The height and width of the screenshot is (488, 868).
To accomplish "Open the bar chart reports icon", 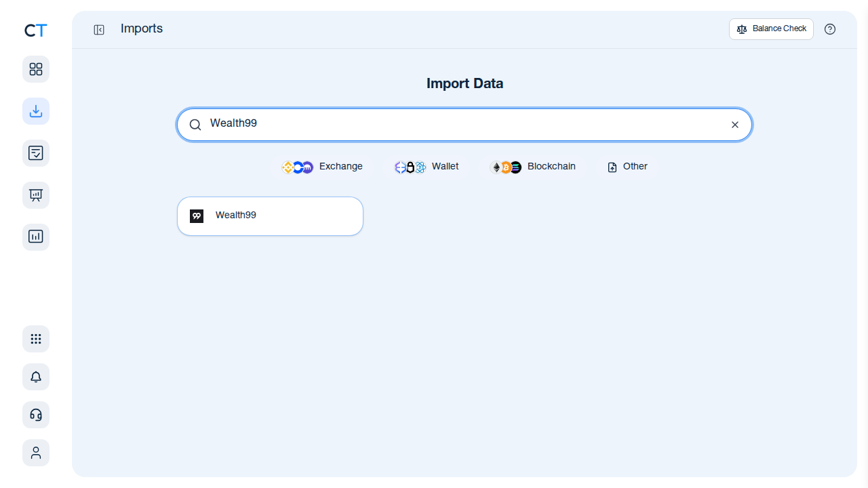I will (x=36, y=237).
